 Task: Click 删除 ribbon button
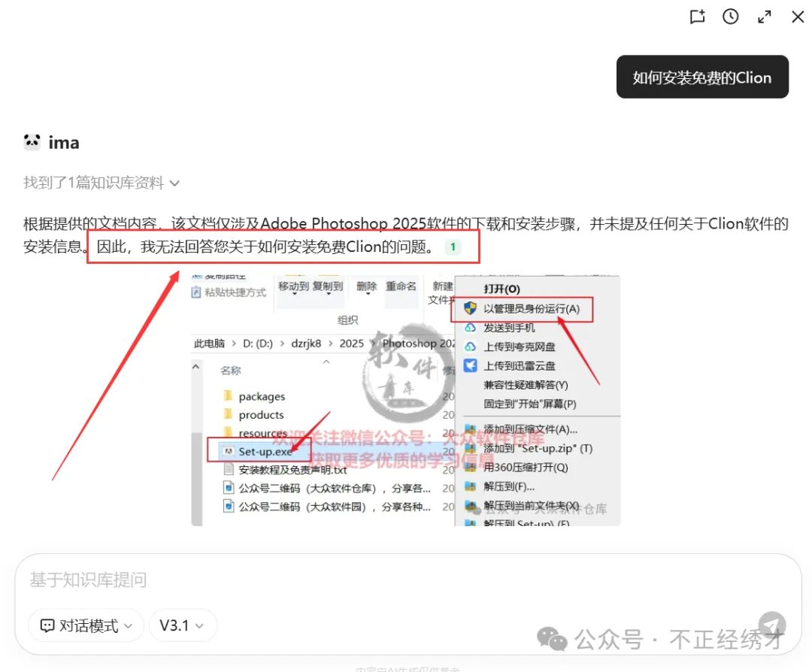pos(367,287)
